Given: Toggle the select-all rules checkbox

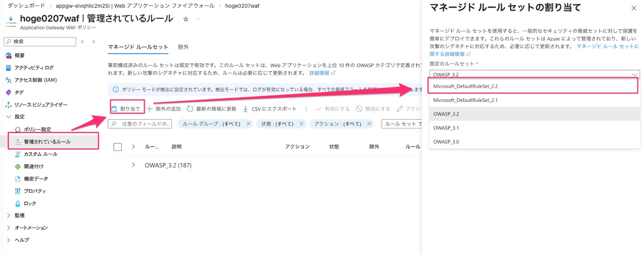Looking at the screenshot, I should [x=118, y=147].
